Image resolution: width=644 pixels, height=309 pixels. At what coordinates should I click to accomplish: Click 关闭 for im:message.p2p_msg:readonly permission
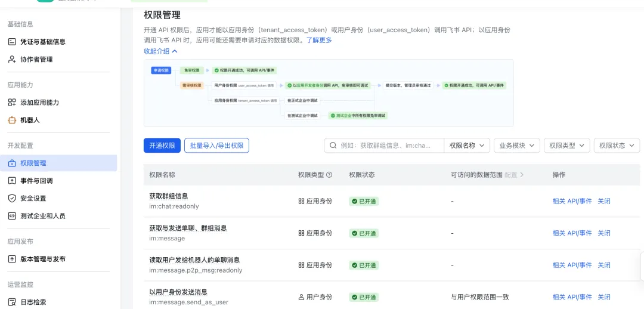click(x=604, y=265)
